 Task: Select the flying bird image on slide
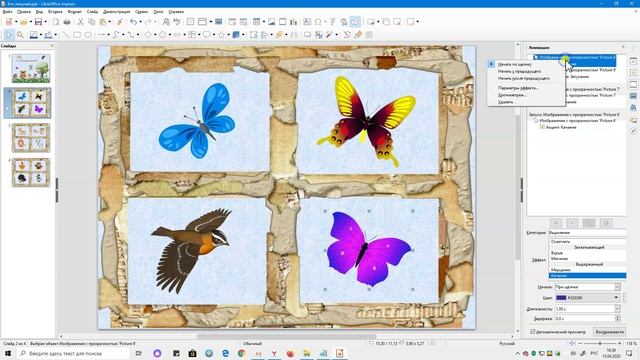click(x=191, y=251)
